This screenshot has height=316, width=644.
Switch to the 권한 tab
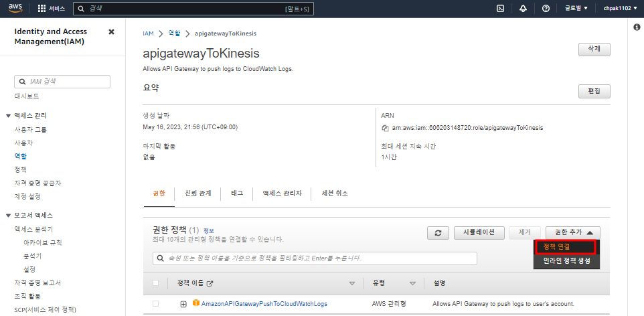(159, 193)
